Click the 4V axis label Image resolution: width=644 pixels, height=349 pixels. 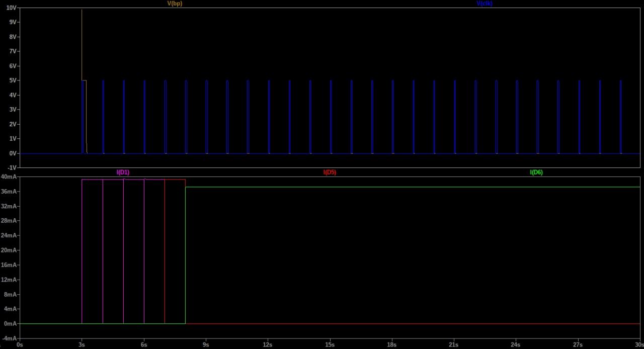click(x=14, y=96)
